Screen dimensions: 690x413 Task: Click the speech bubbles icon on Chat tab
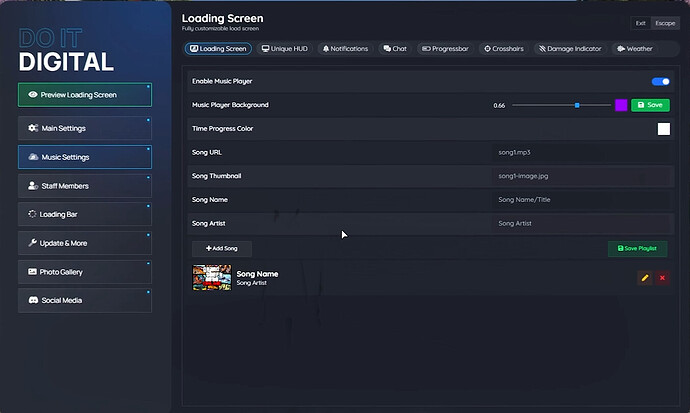(x=387, y=49)
